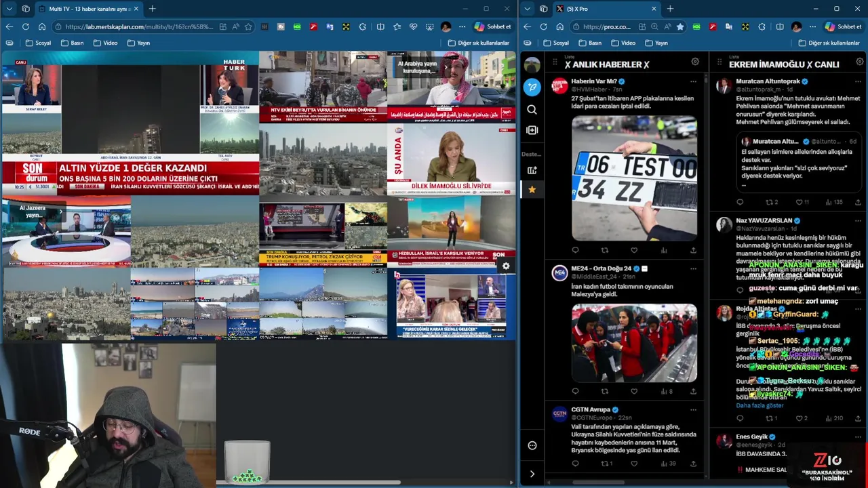Open Naz YAVUZARSLAN profile name
The height and width of the screenshot is (488, 868).
tap(764, 220)
